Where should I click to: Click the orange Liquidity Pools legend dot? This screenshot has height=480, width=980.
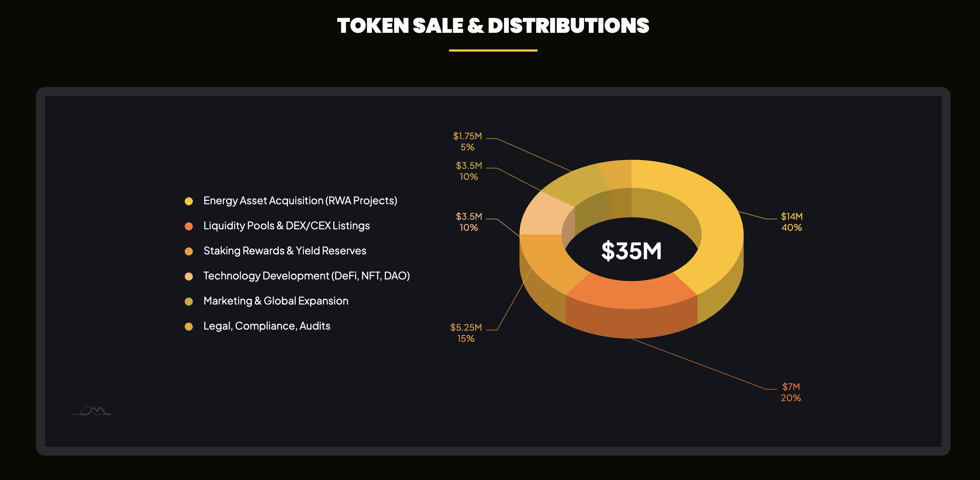[189, 226]
